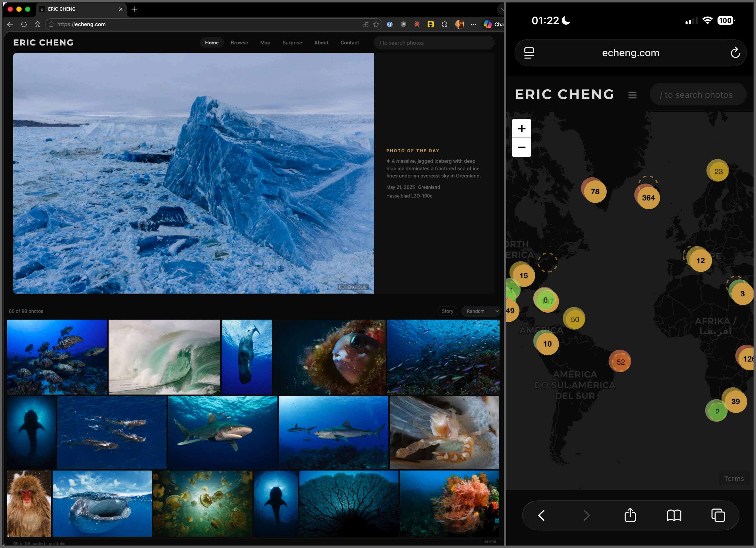
Task: Open the browser profile avatar
Action: point(460,24)
